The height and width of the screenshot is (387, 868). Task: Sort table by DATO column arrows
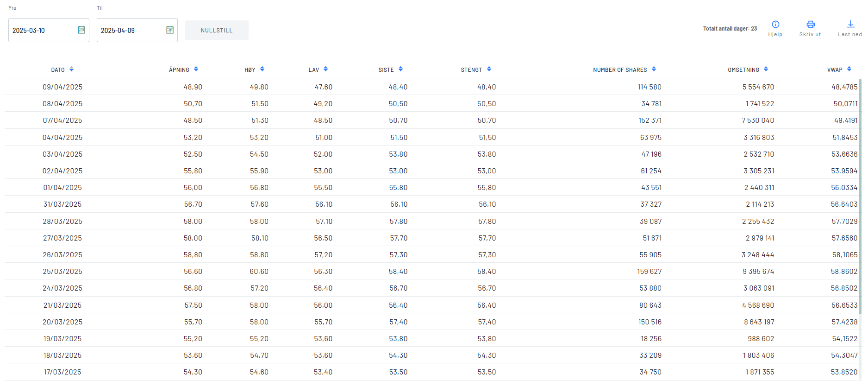pyautogui.click(x=72, y=70)
